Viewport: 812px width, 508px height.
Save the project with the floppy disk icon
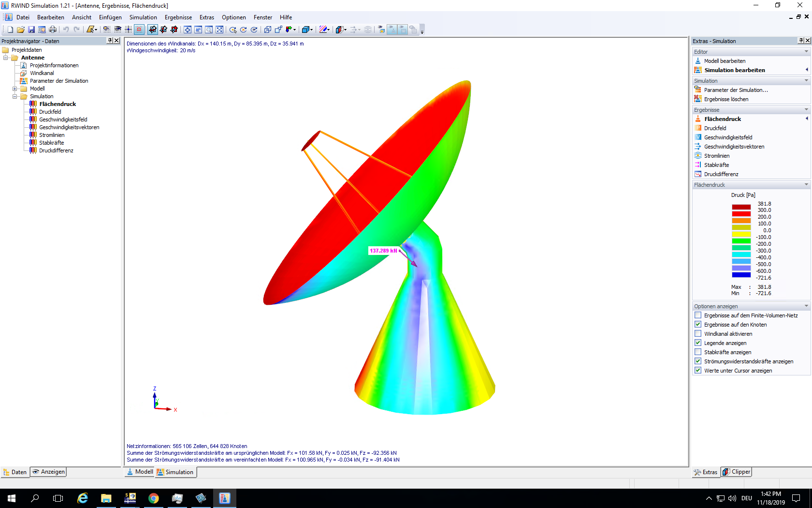(x=31, y=30)
